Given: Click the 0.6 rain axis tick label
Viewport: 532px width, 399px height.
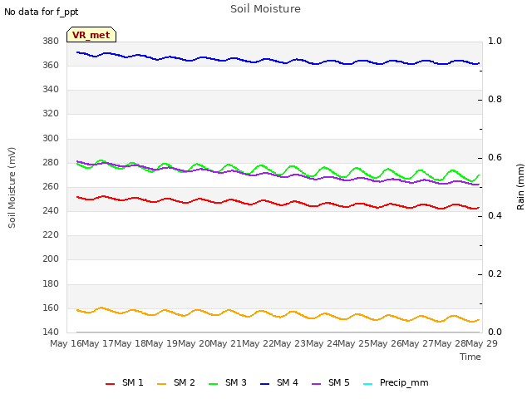Looking at the screenshot, I should click(495, 157).
